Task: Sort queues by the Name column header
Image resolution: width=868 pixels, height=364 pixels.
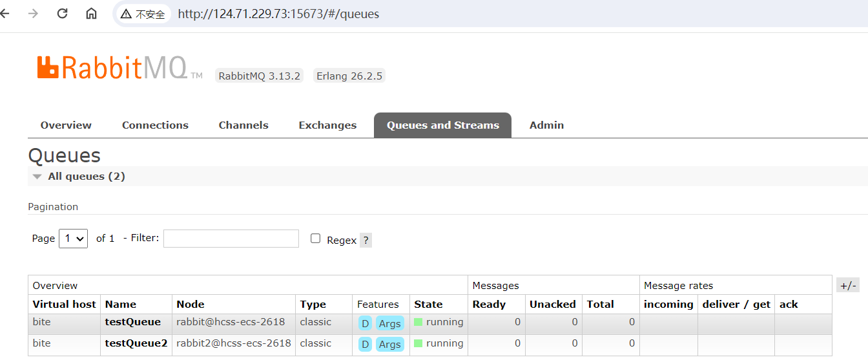Action: (x=121, y=305)
